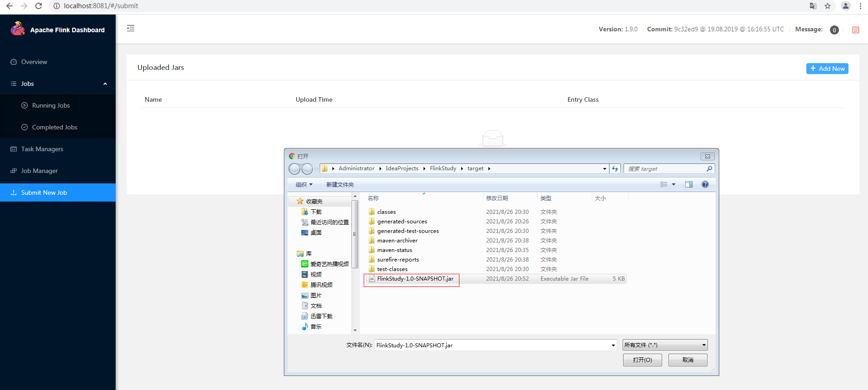The width and height of the screenshot is (868, 390).
Task: Click the translate page icon
Action: [x=813, y=6]
